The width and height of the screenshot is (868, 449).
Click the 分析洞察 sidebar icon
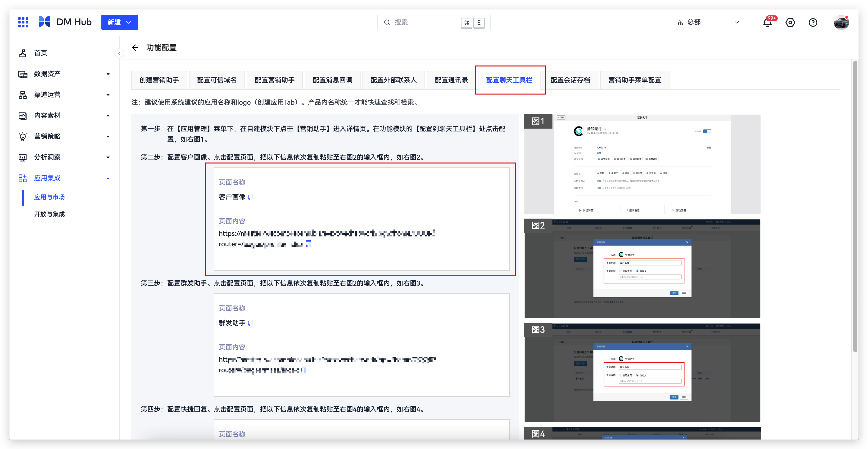click(x=23, y=157)
